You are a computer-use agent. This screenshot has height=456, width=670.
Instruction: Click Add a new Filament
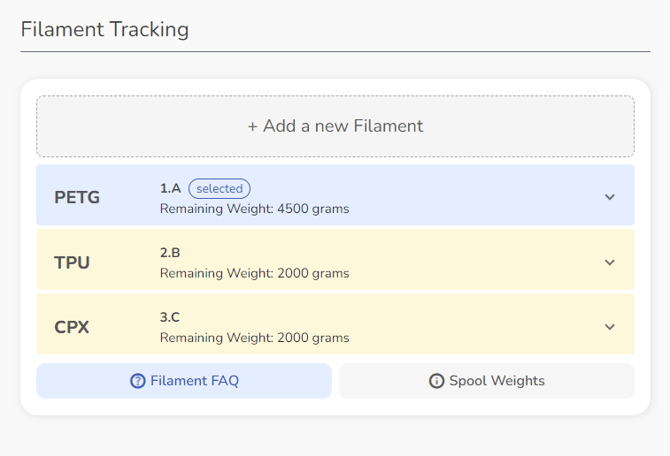tap(335, 126)
